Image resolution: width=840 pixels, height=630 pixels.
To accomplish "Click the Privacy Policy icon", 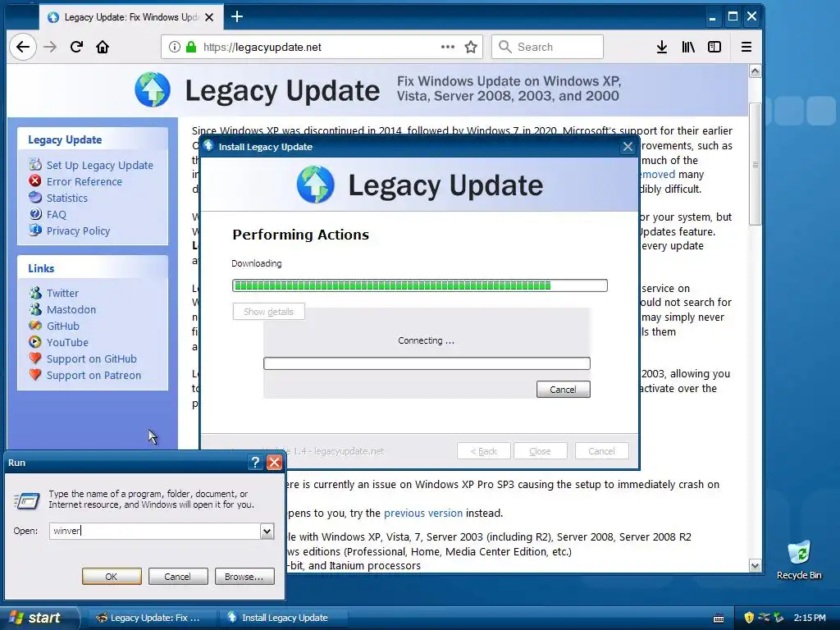I will 35,231.
